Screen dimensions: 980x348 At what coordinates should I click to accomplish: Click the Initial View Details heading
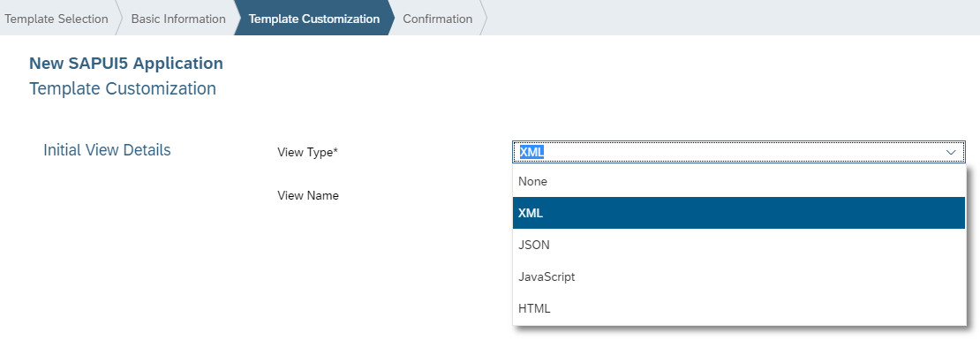pyautogui.click(x=107, y=150)
